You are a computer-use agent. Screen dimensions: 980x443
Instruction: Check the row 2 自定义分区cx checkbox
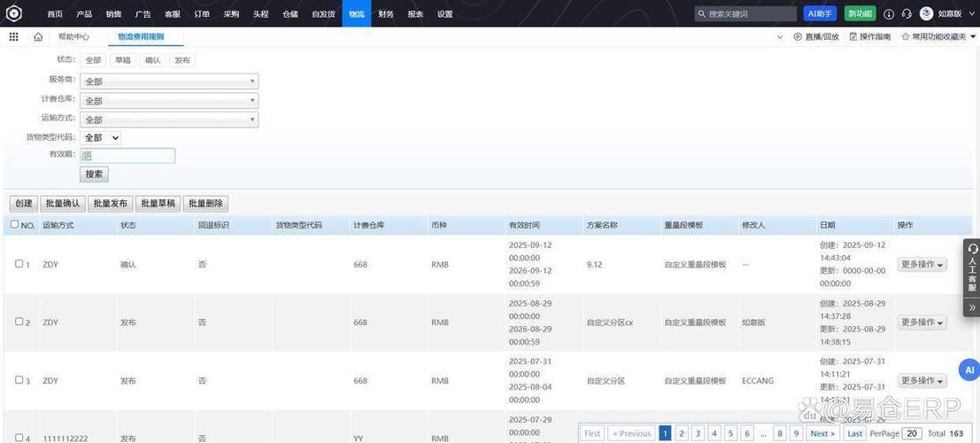pyautogui.click(x=19, y=321)
